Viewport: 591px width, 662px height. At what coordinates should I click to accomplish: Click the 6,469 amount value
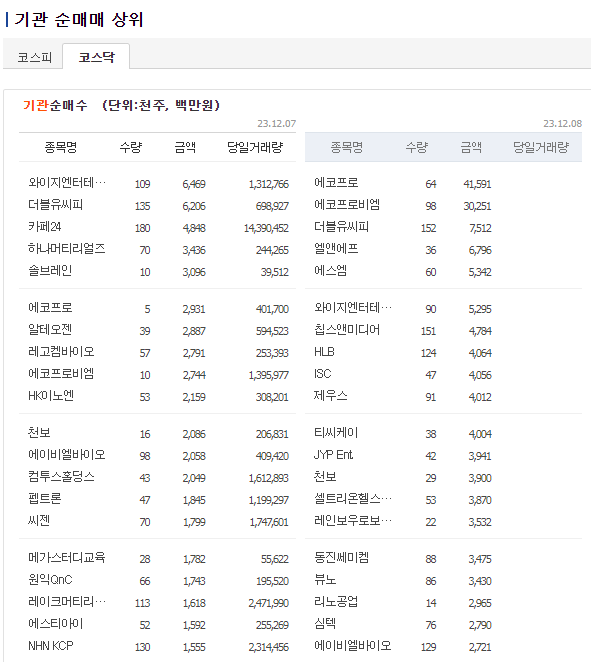click(194, 184)
